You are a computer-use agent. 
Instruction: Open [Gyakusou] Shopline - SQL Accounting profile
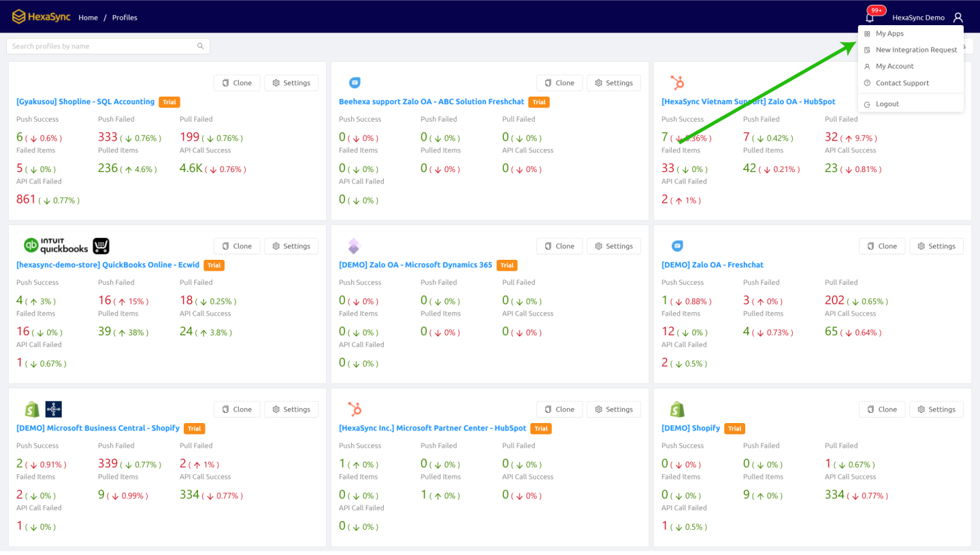(86, 102)
